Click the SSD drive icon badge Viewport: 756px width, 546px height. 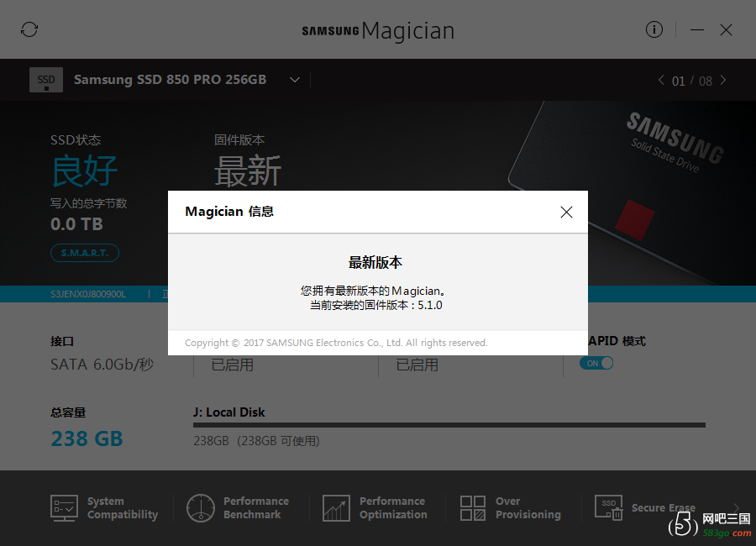pos(46,80)
